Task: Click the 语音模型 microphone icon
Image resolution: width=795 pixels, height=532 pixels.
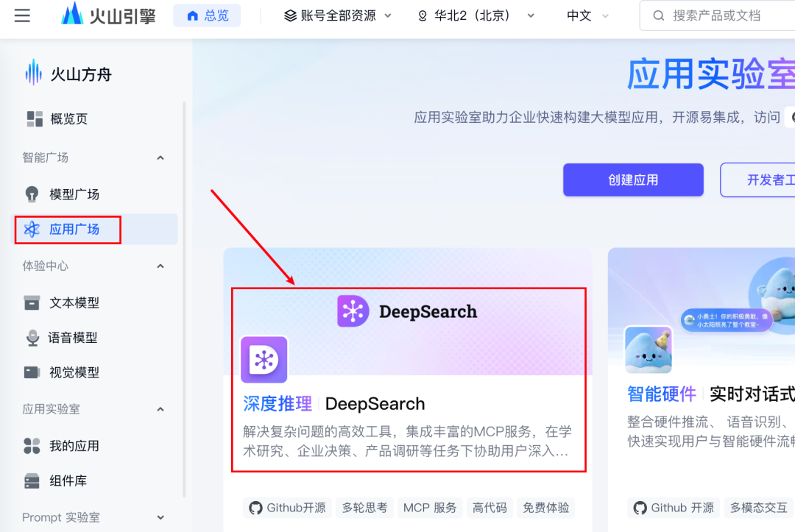Action: tap(32, 338)
